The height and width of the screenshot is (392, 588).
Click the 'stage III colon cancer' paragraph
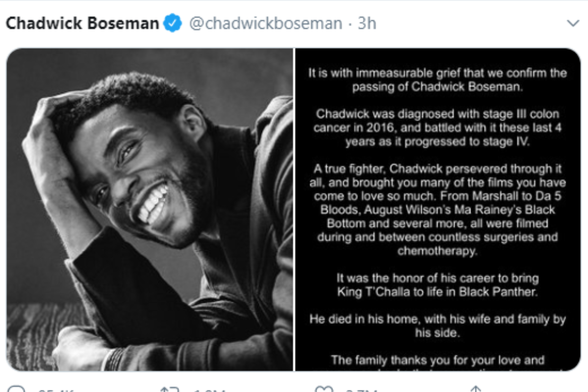pos(438,128)
